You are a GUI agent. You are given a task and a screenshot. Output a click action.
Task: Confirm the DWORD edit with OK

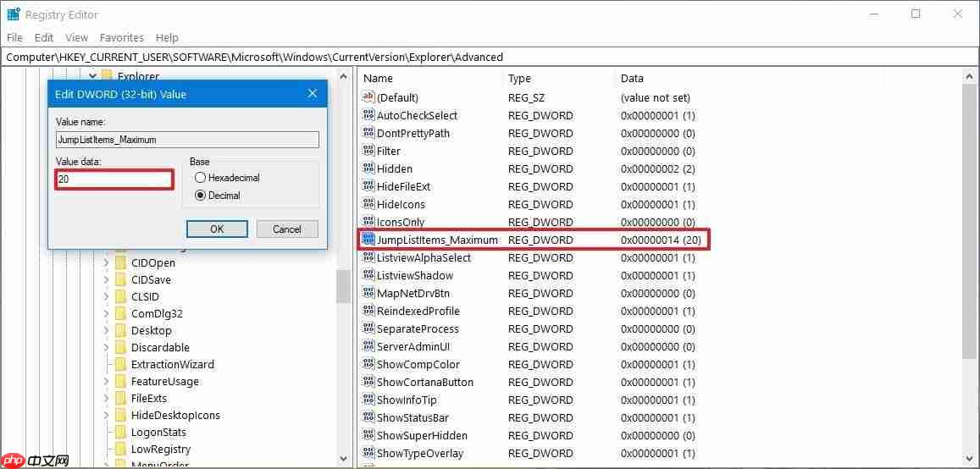coord(217,229)
